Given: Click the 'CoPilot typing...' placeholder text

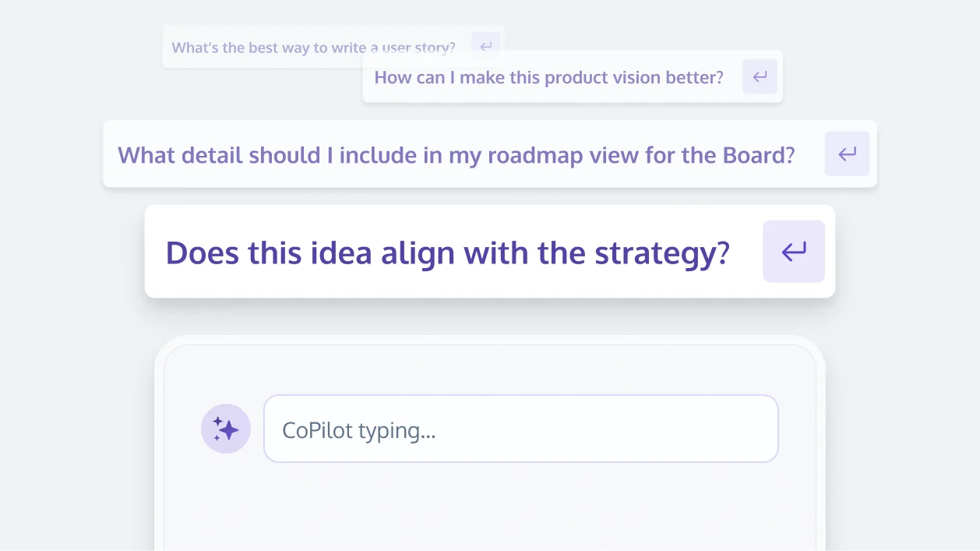Looking at the screenshot, I should pos(358,430).
